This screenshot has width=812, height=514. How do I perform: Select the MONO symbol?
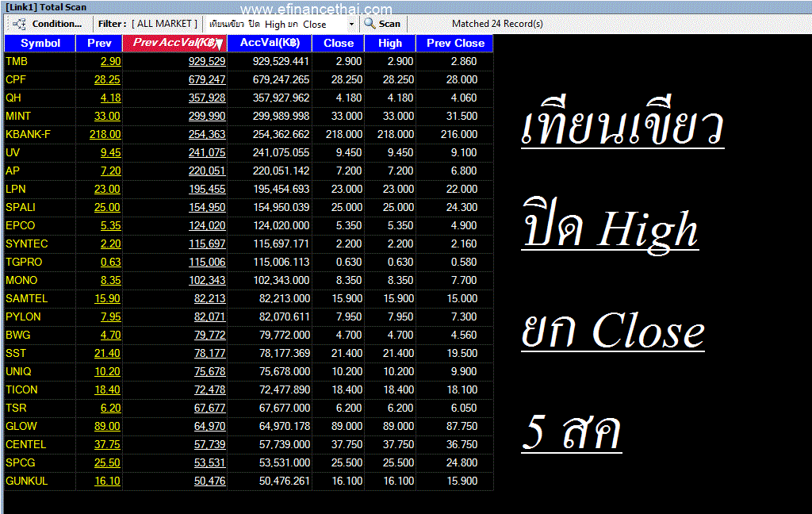click(21, 280)
